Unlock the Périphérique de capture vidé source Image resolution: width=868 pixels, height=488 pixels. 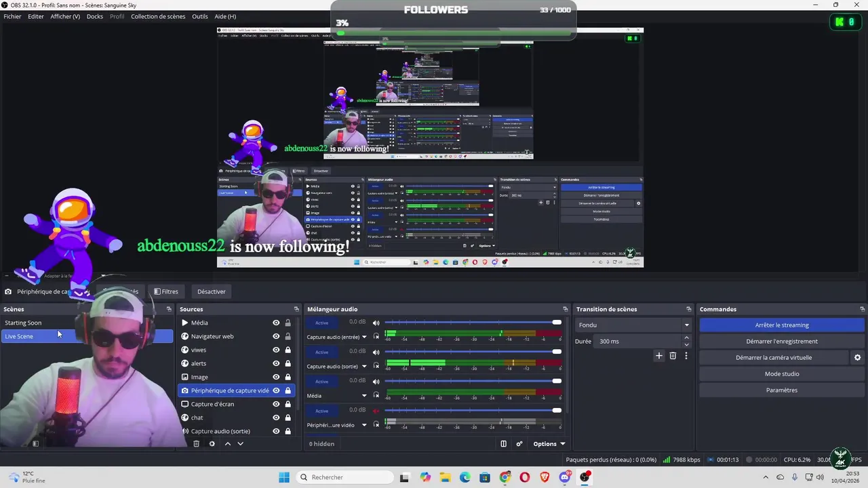(288, 390)
